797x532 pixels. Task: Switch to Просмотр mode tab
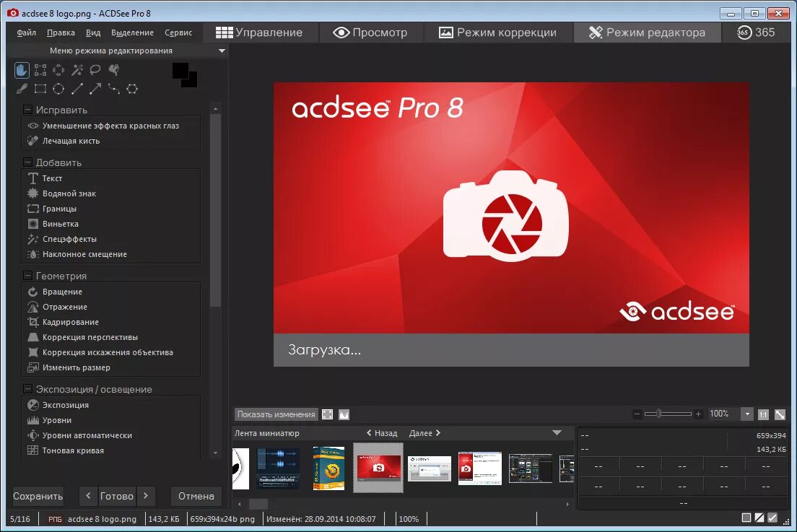point(370,32)
